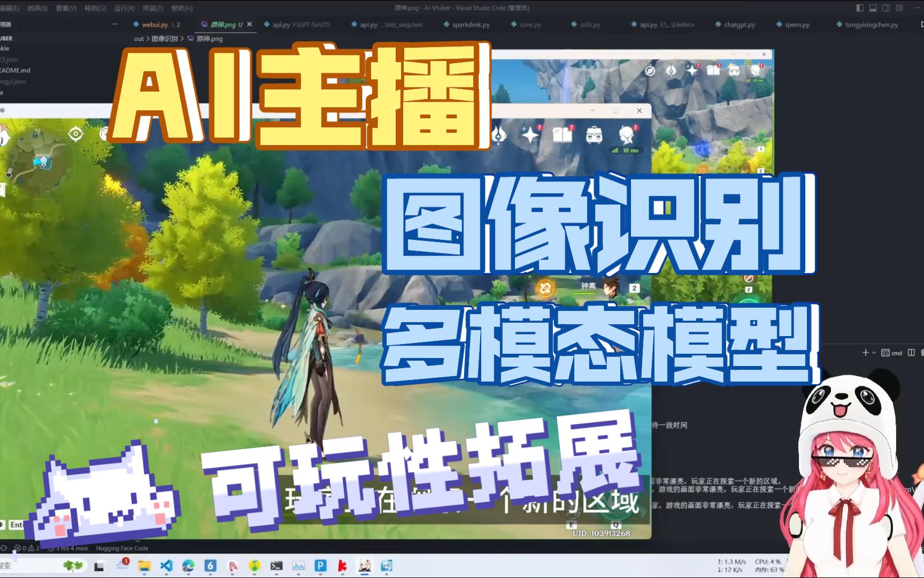924x578 pixels.
Task: Open the 23.json file in explorer
Action: (x=9, y=59)
